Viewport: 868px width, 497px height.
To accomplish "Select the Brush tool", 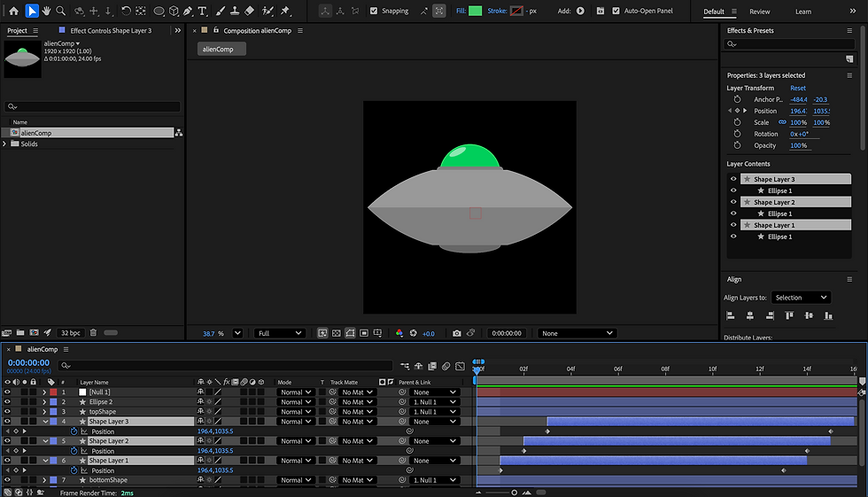I will [x=221, y=11].
